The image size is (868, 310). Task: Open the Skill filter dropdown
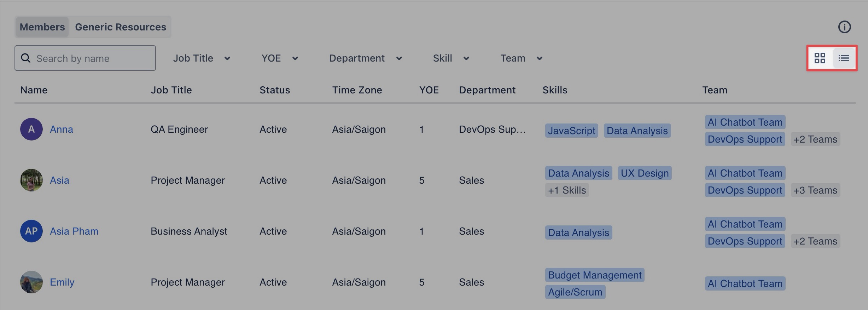point(451,58)
